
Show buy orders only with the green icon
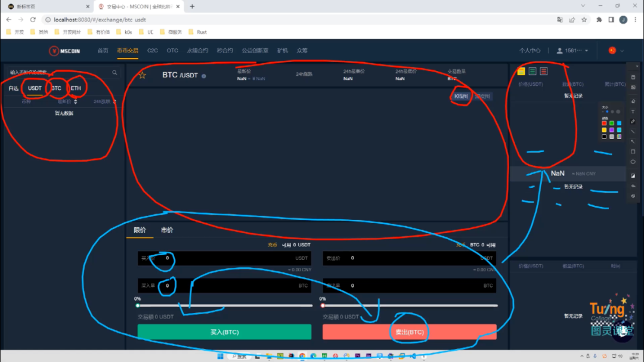[x=532, y=72]
